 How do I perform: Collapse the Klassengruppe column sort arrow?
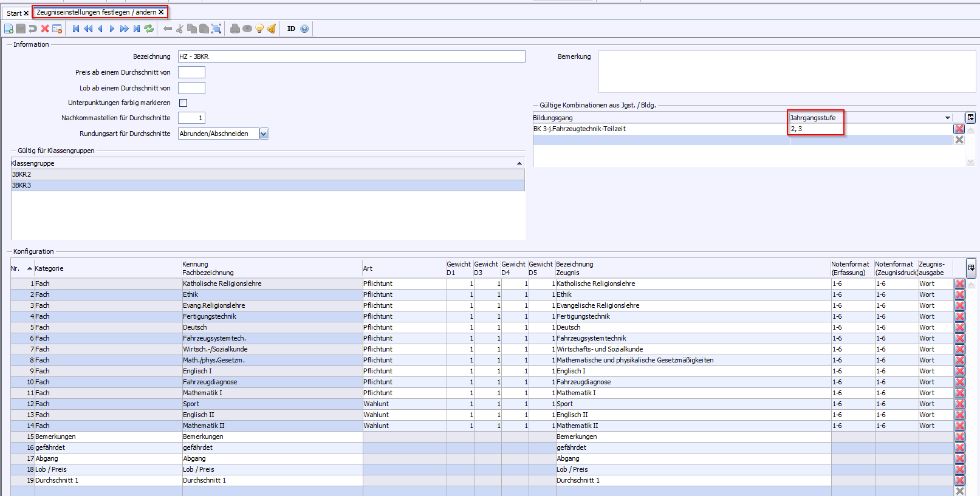pyautogui.click(x=519, y=163)
